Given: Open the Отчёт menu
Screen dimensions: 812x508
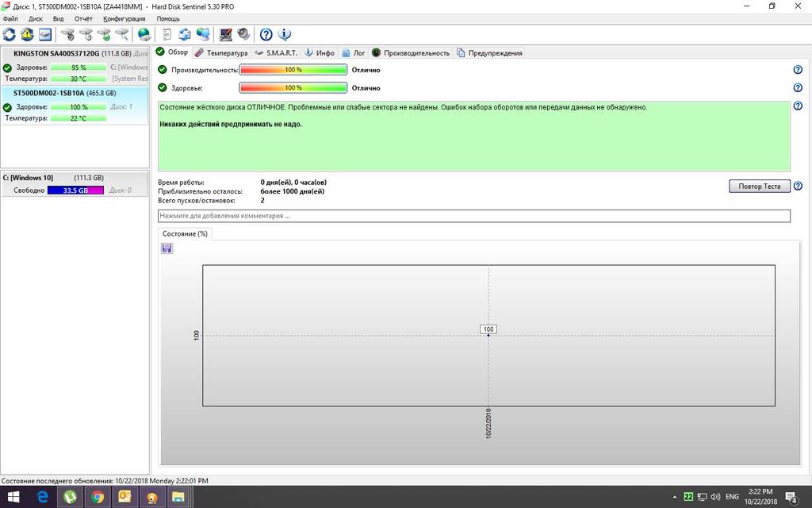Looking at the screenshot, I should pyautogui.click(x=83, y=19).
